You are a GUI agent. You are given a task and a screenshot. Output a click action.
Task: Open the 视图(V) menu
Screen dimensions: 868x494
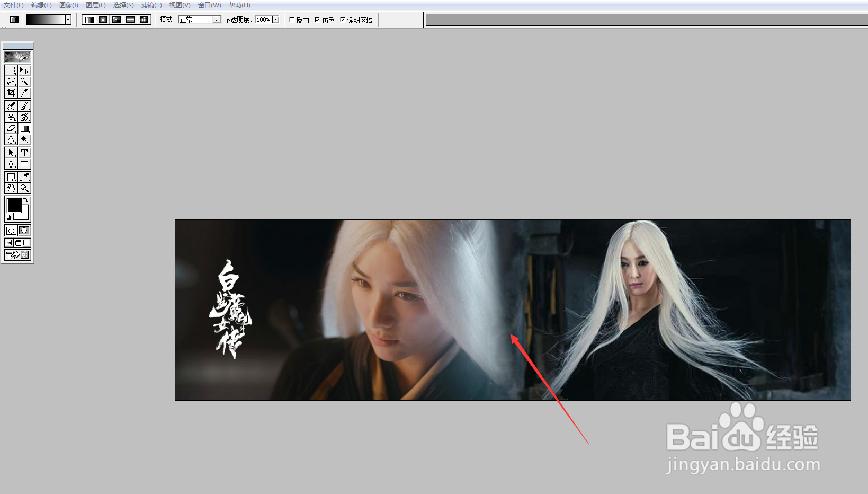(180, 5)
